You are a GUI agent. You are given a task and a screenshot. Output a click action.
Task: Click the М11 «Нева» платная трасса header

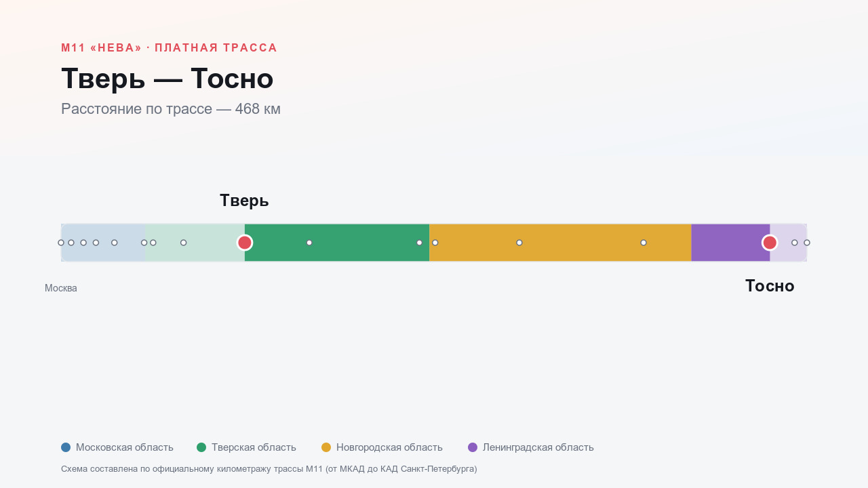click(x=170, y=48)
